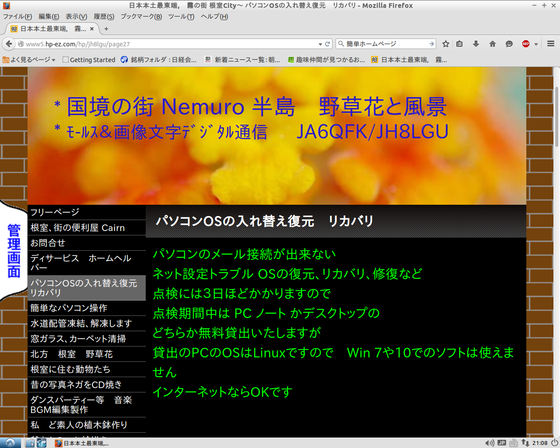Click the red Adblock stop-sign icon
The height and width of the screenshot is (448, 560).
pyautogui.click(x=526, y=44)
